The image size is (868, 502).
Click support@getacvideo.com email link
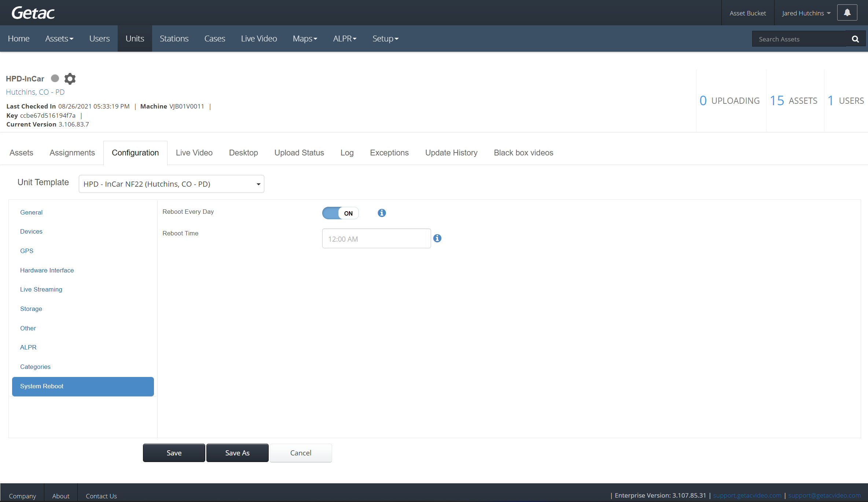[824, 495]
